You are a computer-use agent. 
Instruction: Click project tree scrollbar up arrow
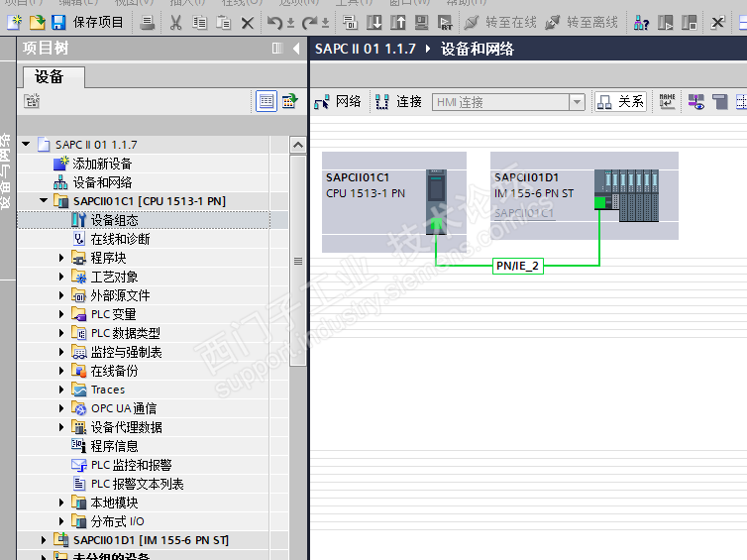pyautogui.click(x=298, y=145)
